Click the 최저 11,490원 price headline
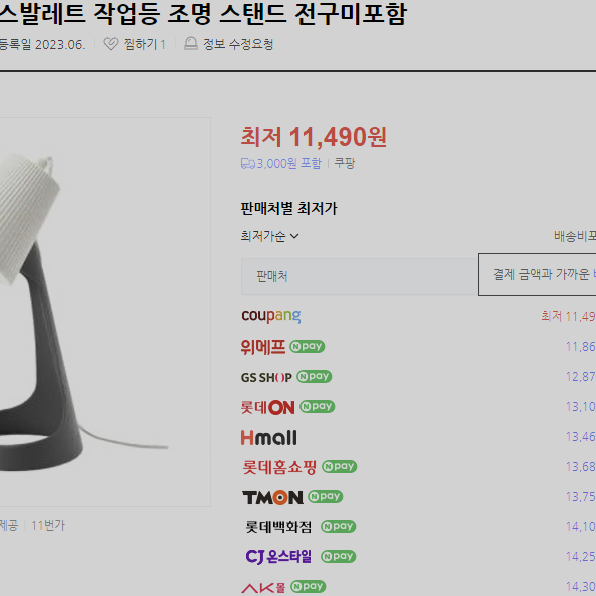Image resolution: width=596 pixels, height=596 pixels. coord(314,137)
